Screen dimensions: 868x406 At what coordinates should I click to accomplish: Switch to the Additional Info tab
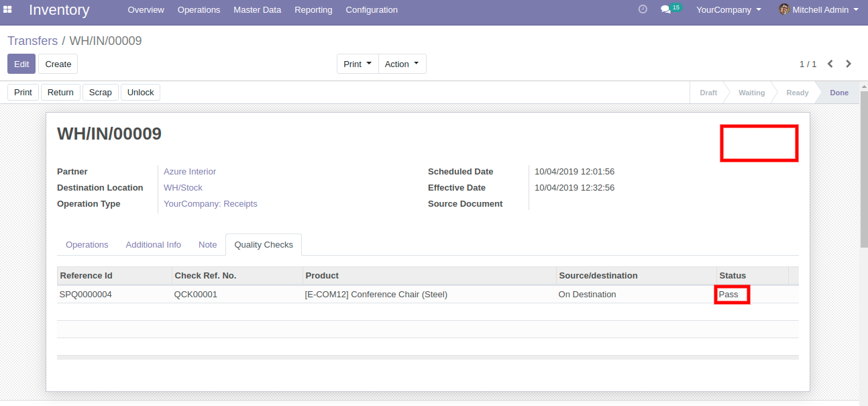153,245
